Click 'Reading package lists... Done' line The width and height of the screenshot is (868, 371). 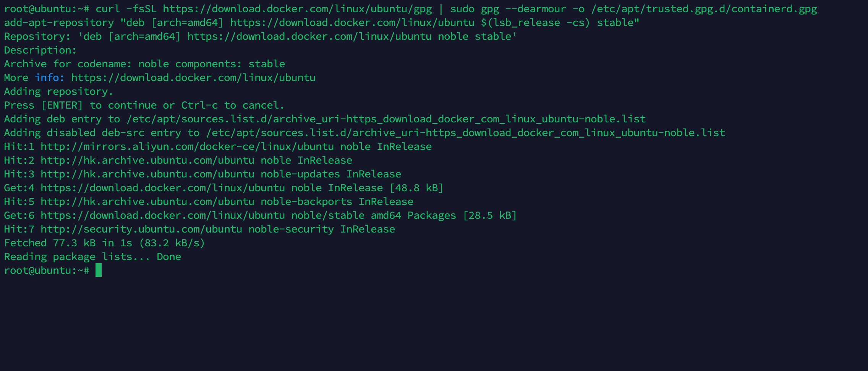(92, 257)
